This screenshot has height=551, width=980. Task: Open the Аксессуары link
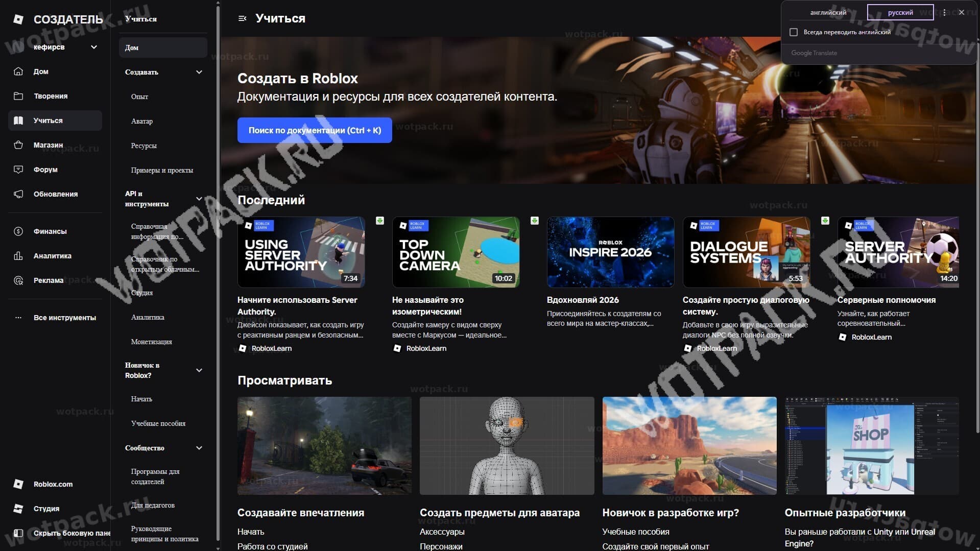(442, 532)
